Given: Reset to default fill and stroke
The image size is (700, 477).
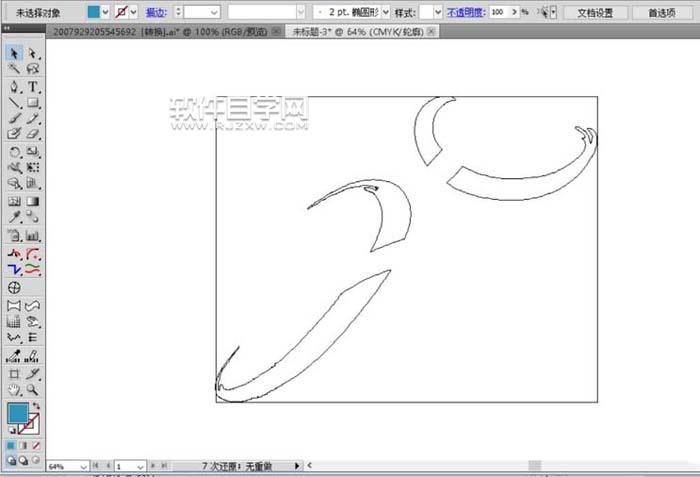Looking at the screenshot, I should (x=12, y=430).
